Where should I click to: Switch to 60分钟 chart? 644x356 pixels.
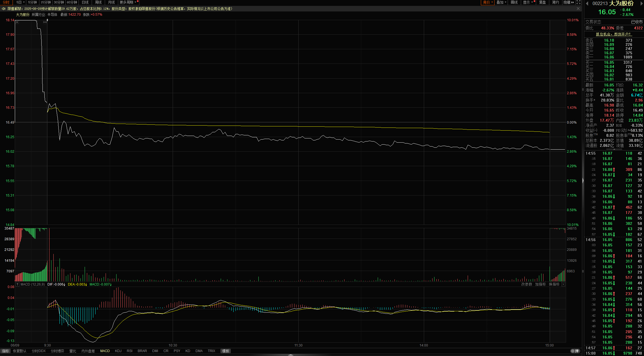coord(72,2)
